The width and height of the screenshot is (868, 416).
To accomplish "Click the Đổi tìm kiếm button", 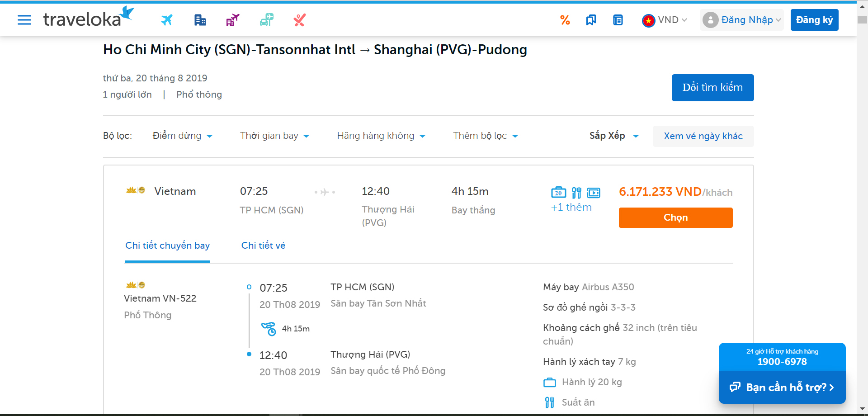I will coord(712,88).
